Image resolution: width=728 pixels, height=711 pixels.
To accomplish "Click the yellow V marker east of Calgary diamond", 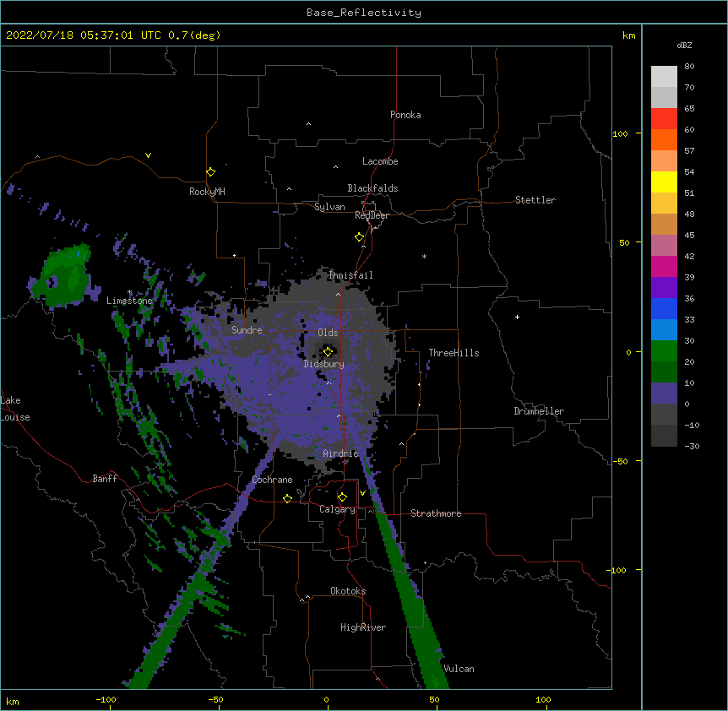I will [x=362, y=493].
